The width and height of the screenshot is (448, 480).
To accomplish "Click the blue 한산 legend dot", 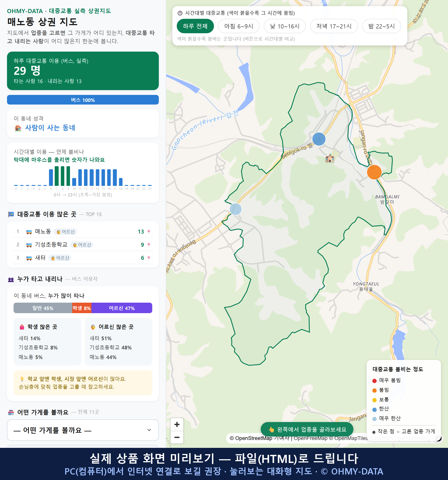I will point(374,410).
